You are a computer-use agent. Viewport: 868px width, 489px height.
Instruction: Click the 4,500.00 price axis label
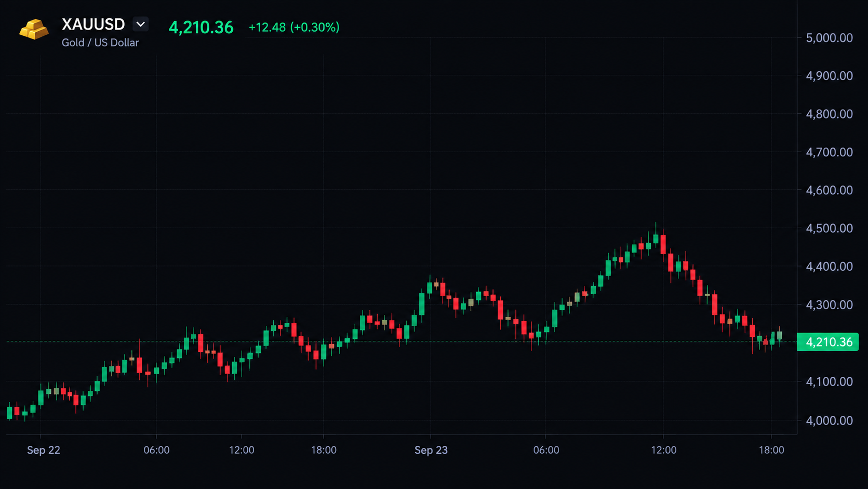[x=829, y=228]
